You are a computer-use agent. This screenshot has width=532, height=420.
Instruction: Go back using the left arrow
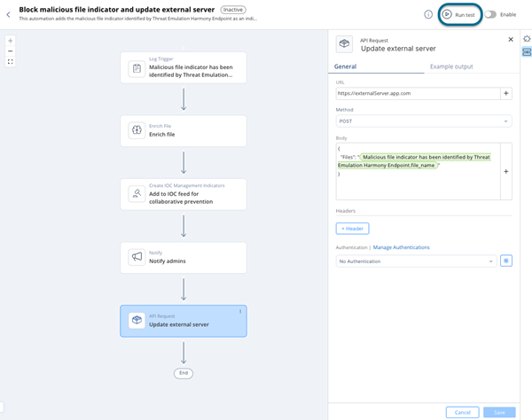pos(8,14)
